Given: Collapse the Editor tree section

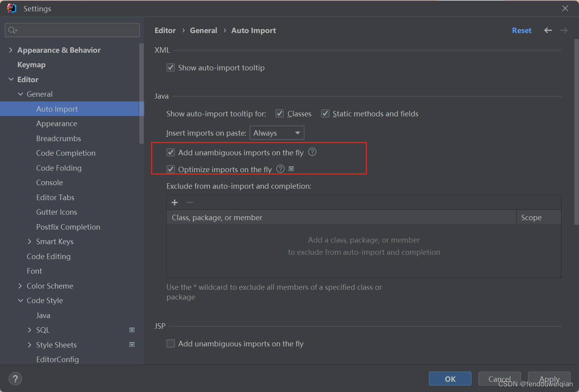Looking at the screenshot, I should click(11, 79).
